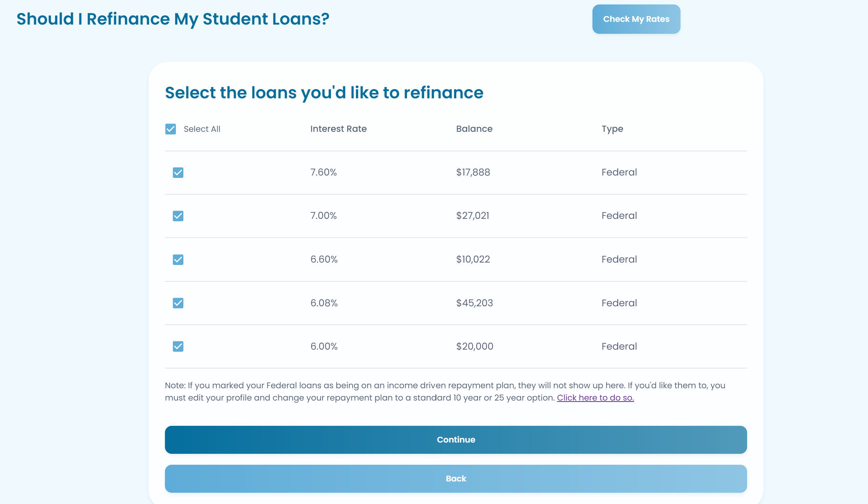Deselect the 6.00% loan checkbox
The image size is (868, 504).
(x=178, y=346)
